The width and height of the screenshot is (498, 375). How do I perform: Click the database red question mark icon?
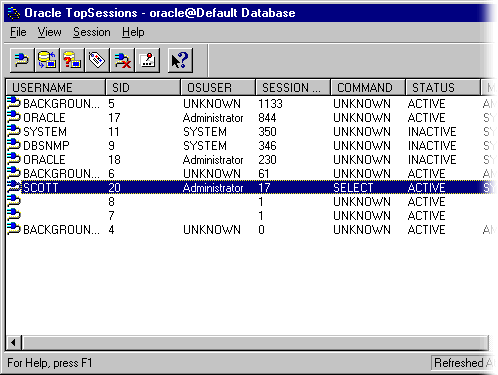tap(72, 60)
